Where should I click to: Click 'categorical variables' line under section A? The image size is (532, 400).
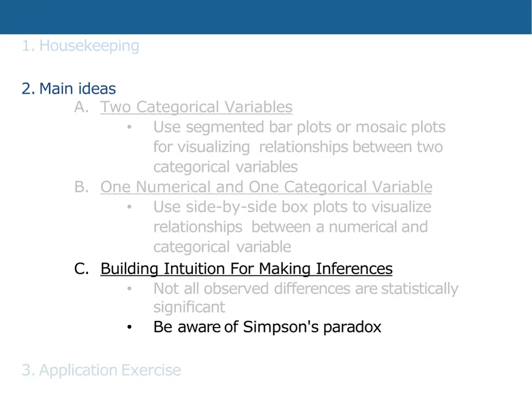tap(225, 167)
